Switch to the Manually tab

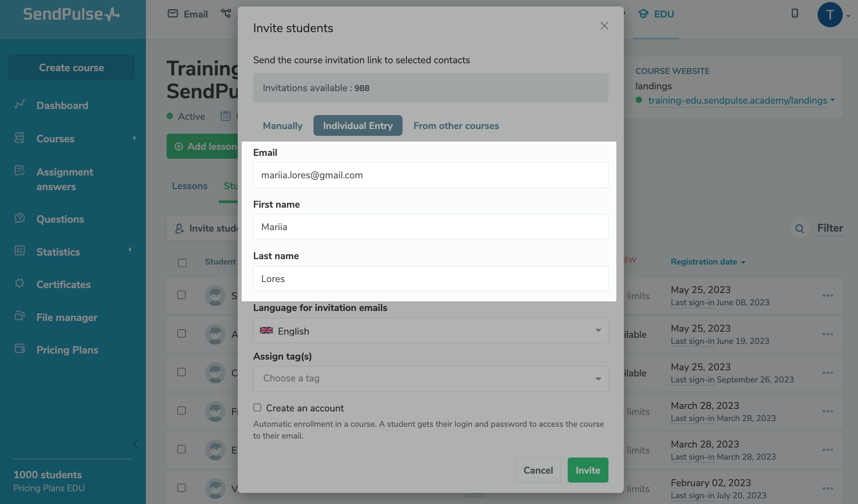(282, 126)
